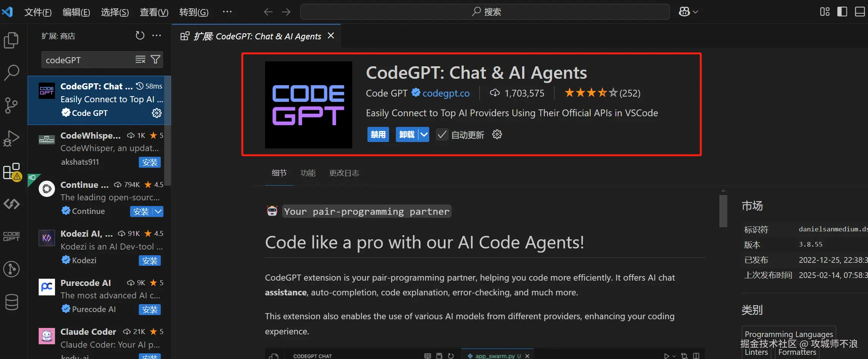Click the star rating (252)
The image size is (868, 359).
[602, 93]
